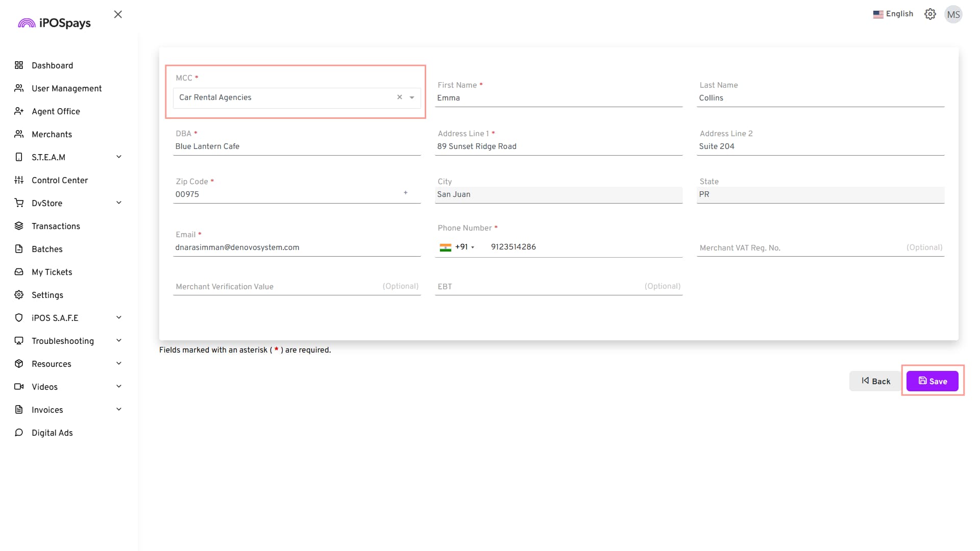Viewport: 980px width, 551px height.
Task: Focus the Merchant Verification Value field
Action: coord(297,286)
